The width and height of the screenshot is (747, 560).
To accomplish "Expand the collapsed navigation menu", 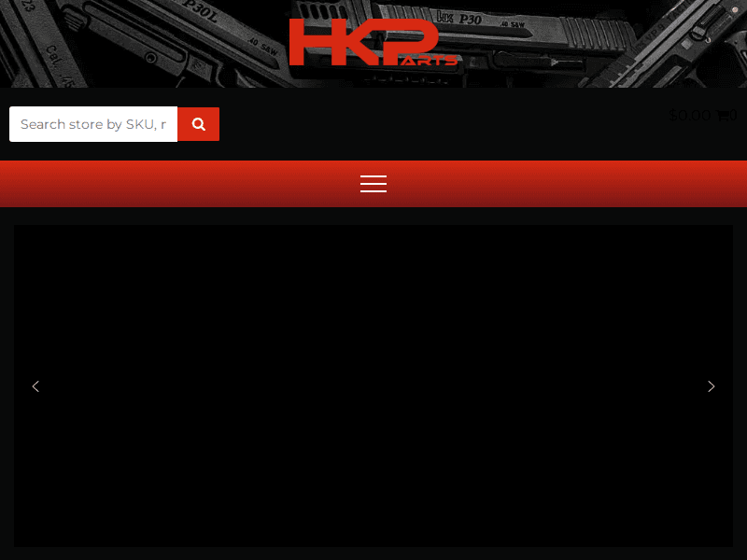I will pos(373,184).
